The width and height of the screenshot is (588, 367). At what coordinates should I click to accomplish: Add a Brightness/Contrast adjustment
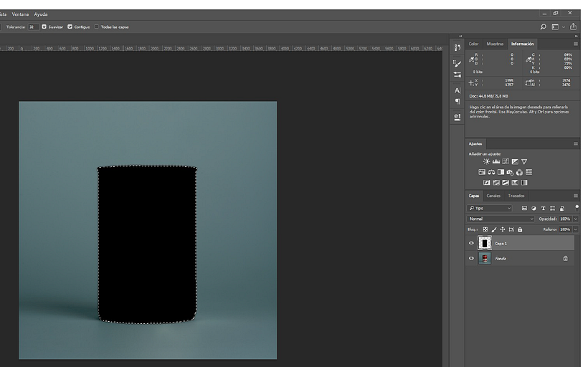click(486, 161)
